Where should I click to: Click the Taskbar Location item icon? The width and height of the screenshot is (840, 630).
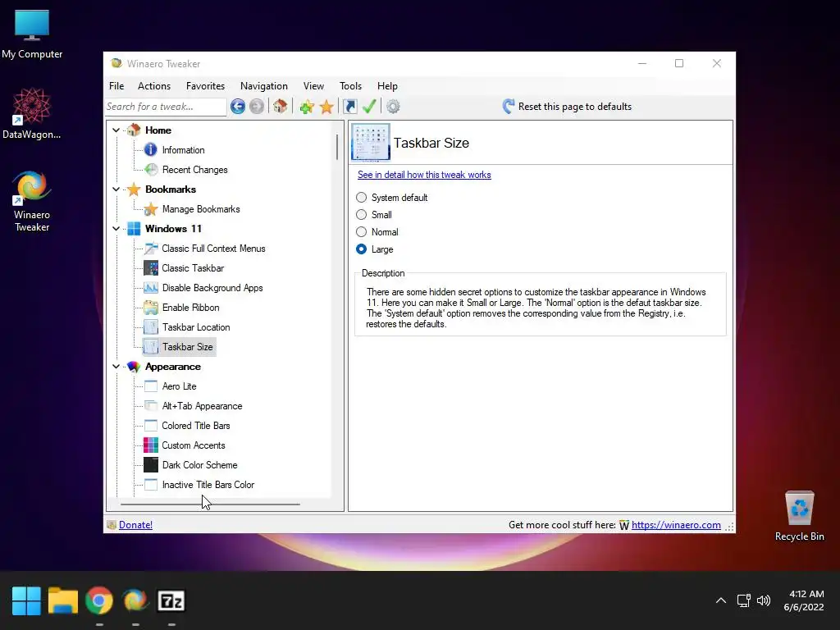151,327
